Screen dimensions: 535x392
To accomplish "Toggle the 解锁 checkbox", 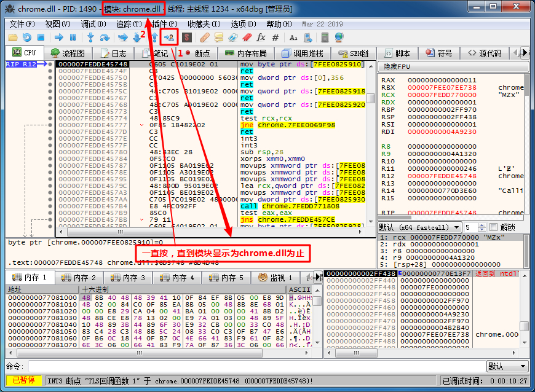I will [493, 227].
